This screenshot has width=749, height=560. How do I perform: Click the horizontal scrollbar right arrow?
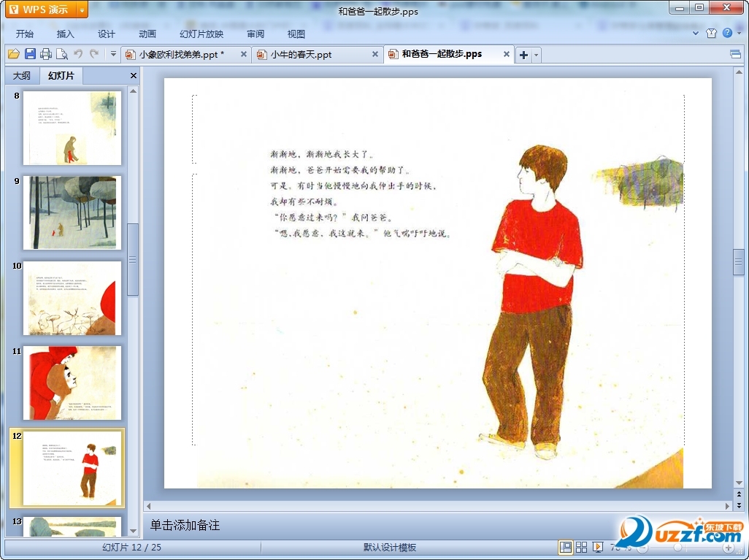(728, 506)
